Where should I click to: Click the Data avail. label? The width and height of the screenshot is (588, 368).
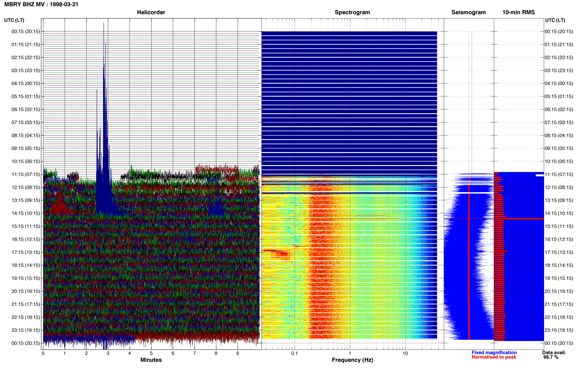[554, 352]
